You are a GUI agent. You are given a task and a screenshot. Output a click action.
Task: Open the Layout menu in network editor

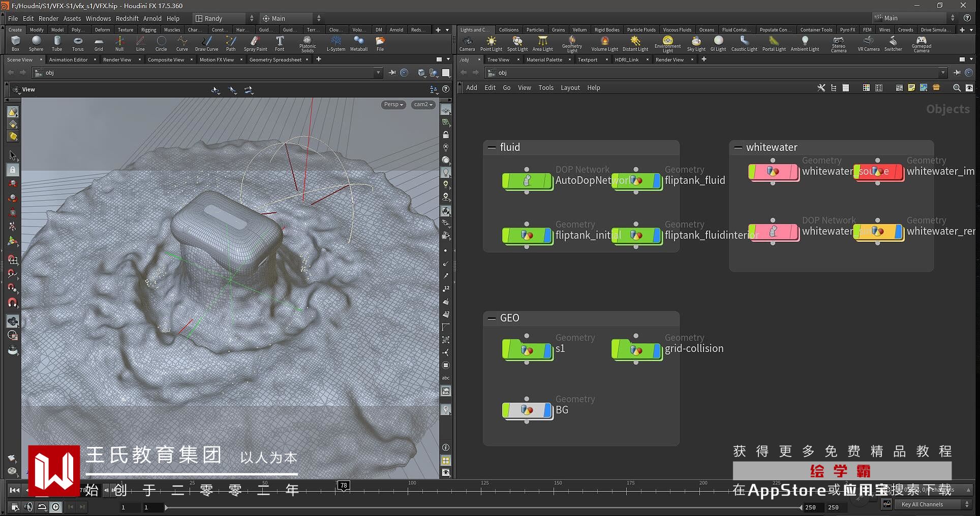point(570,88)
